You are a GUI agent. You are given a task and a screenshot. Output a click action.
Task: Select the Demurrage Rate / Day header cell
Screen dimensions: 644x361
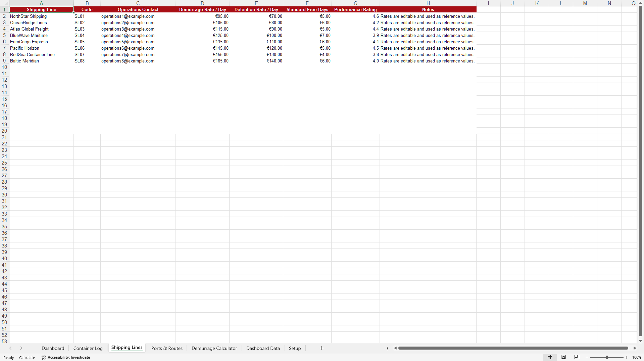pos(202,10)
